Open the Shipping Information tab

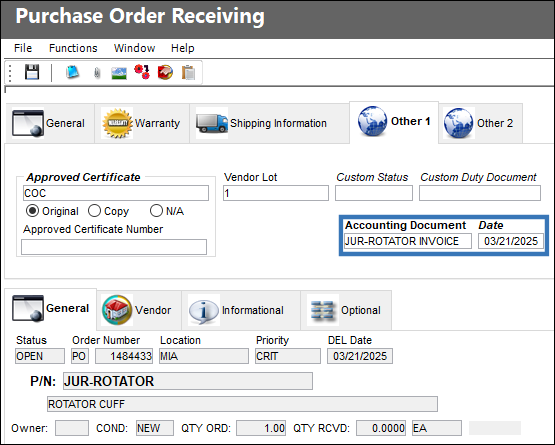[x=269, y=123]
